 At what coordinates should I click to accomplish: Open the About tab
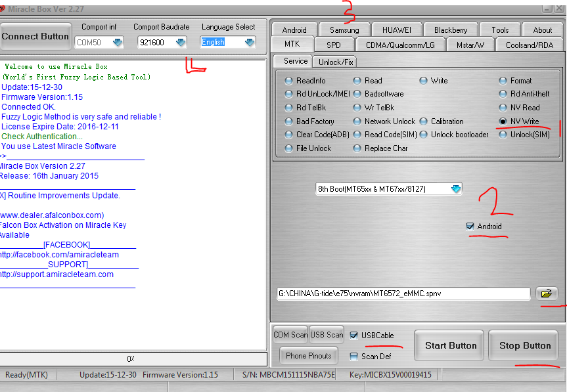coord(543,30)
